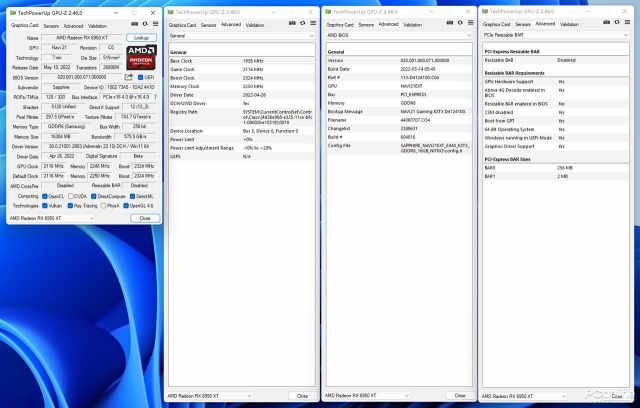640x408 pixels.
Task: Select the Bootup Message row in AMD BIOS window
Action: 399,111
